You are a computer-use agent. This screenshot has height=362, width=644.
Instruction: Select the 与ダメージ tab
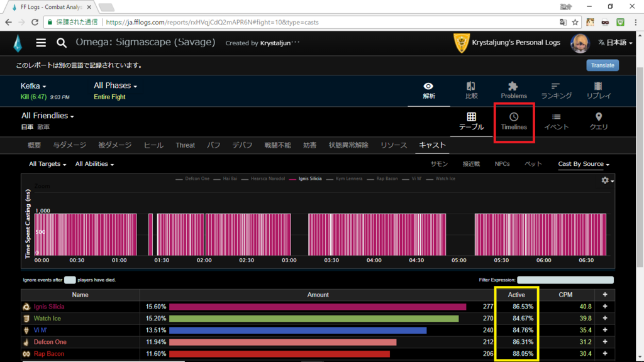tap(69, 145)
